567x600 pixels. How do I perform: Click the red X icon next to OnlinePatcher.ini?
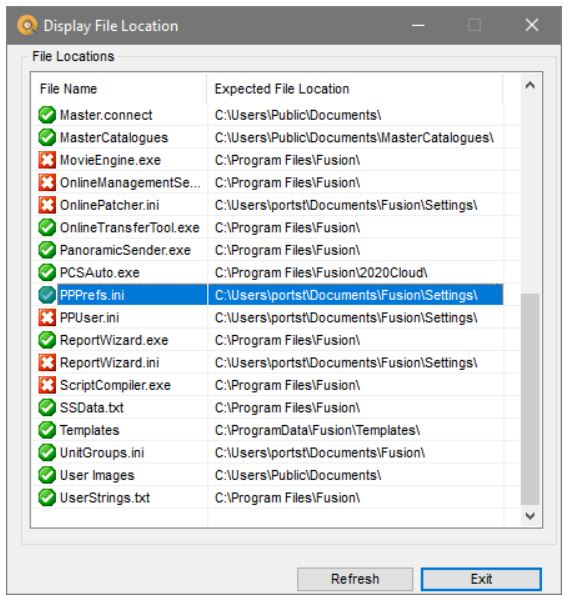pyautogui.click(x=47, y=205)
